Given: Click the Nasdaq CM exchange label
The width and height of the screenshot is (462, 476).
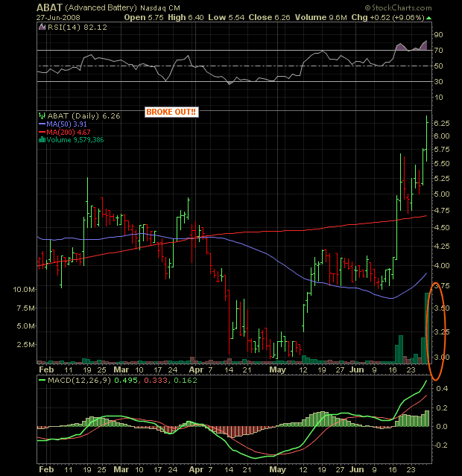Looking at the screenshot, I should coord(160,8).
